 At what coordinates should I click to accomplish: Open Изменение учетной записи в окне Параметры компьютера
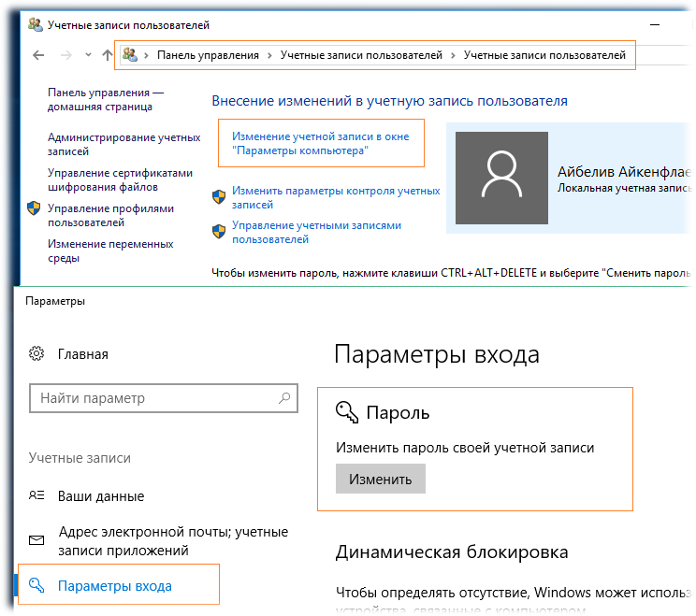[x=321, y=143]
